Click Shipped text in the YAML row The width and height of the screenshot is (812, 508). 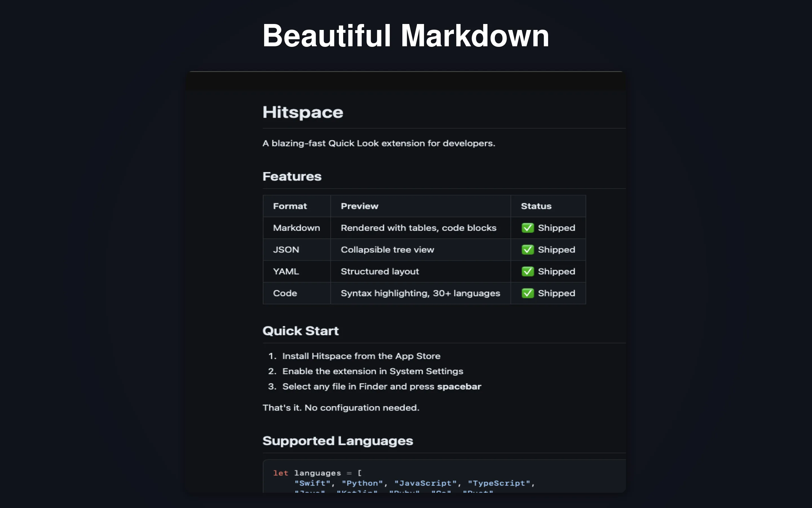click(x=556, y=271)
